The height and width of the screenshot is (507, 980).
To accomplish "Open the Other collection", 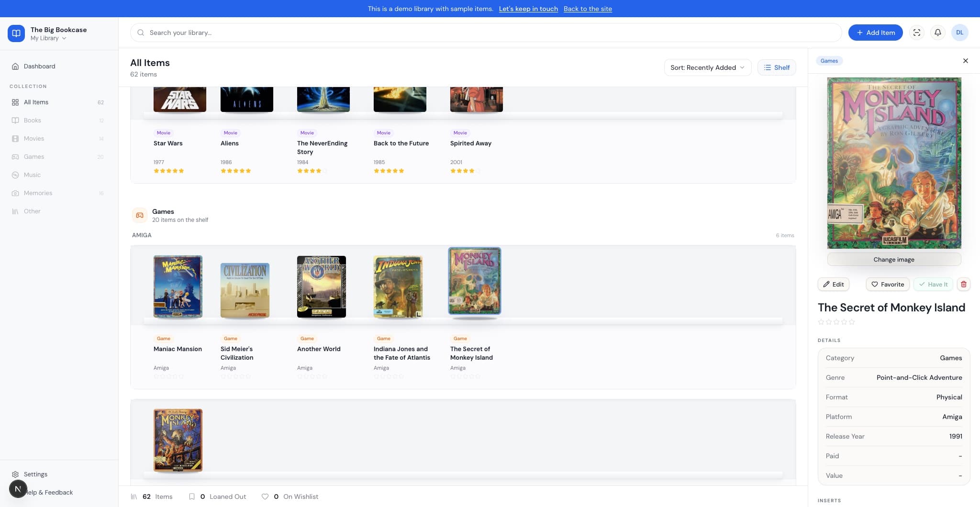I will [x=59, y=211].
